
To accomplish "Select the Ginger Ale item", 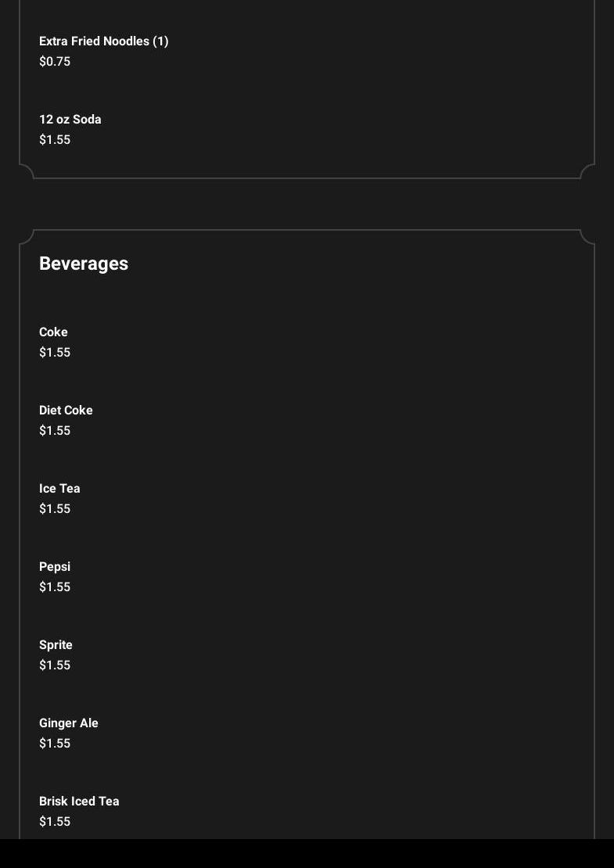I will [69, 723].
